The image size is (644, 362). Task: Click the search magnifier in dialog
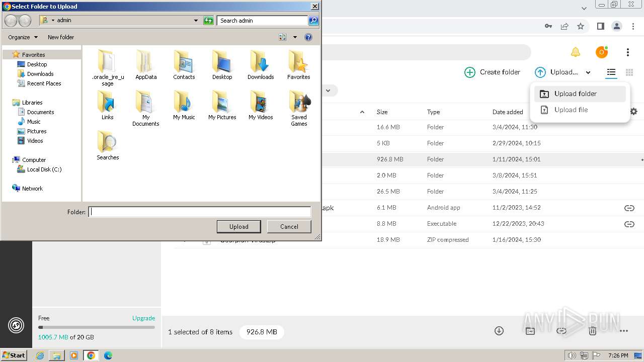[313, 21]
